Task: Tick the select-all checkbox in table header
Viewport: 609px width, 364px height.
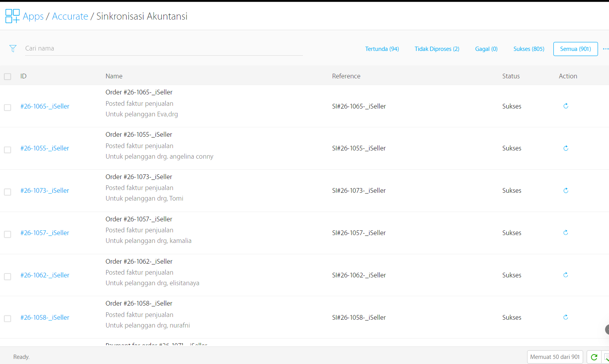Action: click(x=7, y=76)
